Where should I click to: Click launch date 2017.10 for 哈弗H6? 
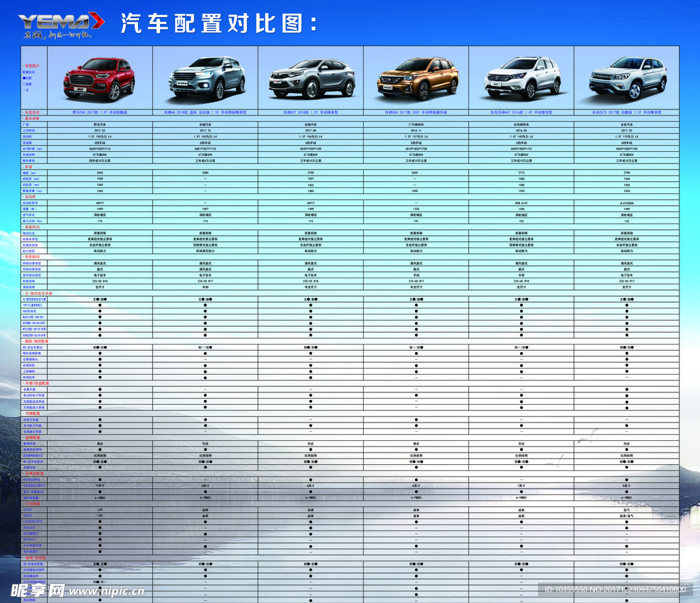(205, 131)
